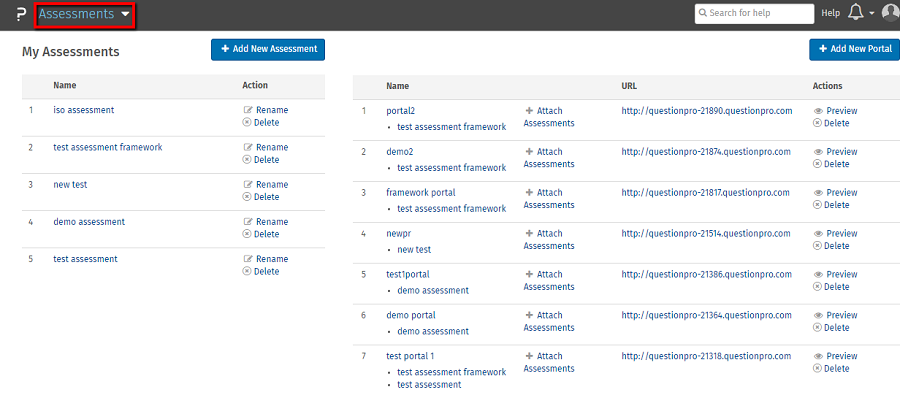Click Add New Assessment button

268,49
